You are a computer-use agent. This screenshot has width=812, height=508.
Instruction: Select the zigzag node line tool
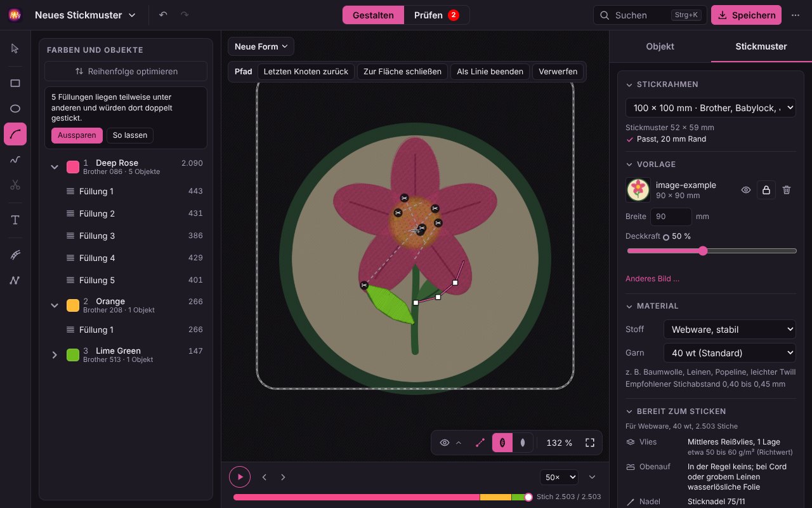(15, 280)
